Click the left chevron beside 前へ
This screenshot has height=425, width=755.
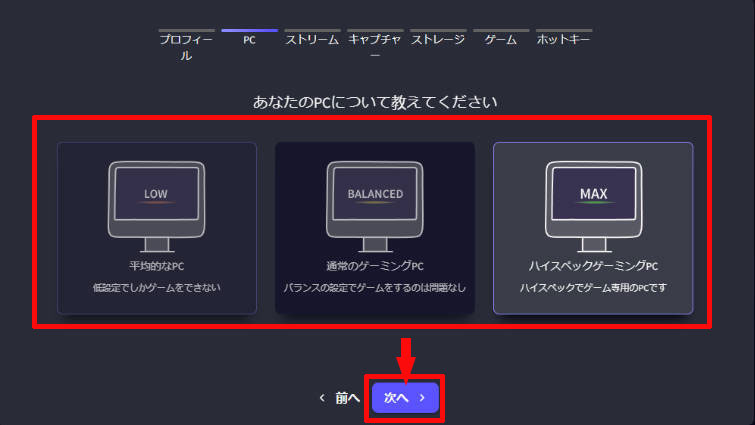coord(322,398)
